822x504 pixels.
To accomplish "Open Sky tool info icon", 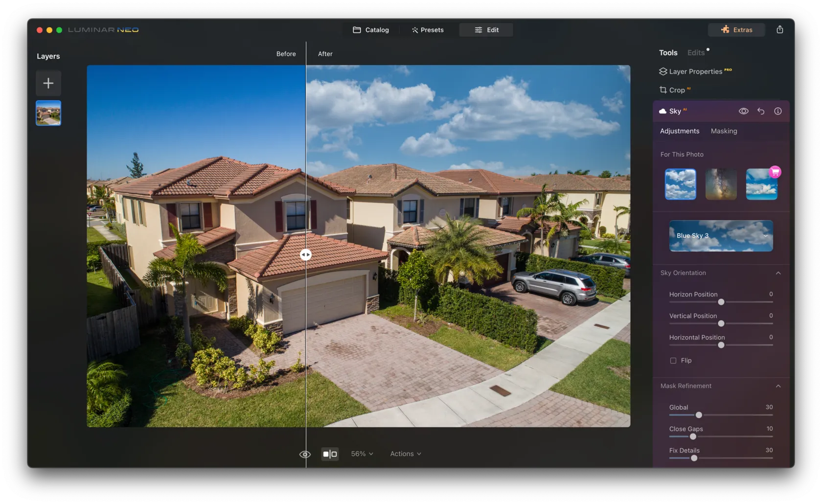I will [777, 111].
